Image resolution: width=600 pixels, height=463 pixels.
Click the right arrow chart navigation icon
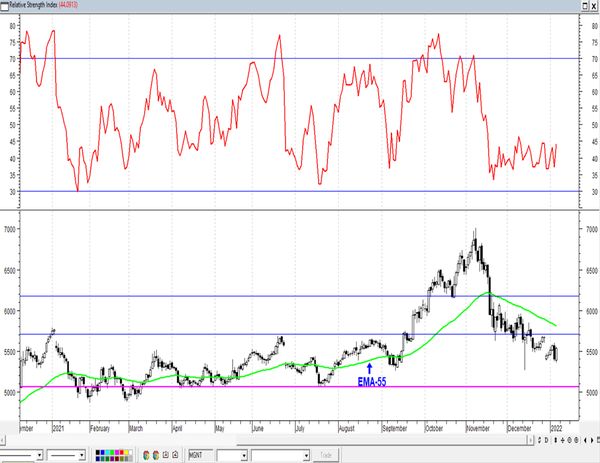pos(592,440)
